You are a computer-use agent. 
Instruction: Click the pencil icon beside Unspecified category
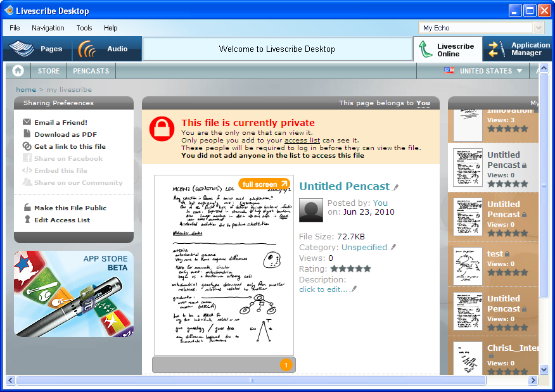pyautogui.click(x=393, y=248)
